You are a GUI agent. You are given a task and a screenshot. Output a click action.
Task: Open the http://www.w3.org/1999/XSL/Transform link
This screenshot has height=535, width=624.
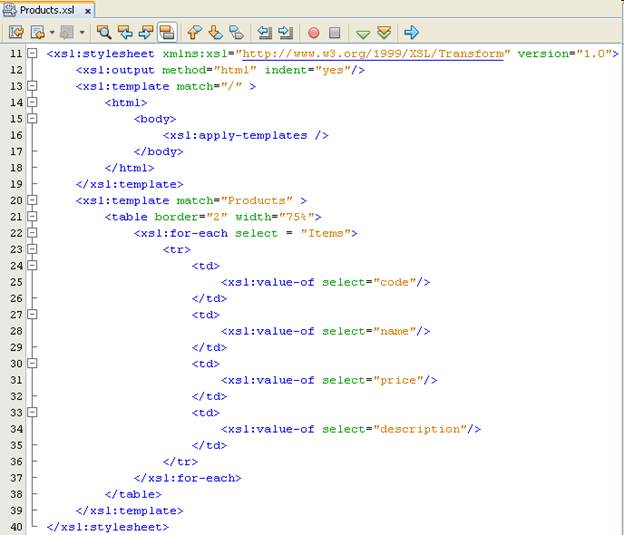coord(373,54)
